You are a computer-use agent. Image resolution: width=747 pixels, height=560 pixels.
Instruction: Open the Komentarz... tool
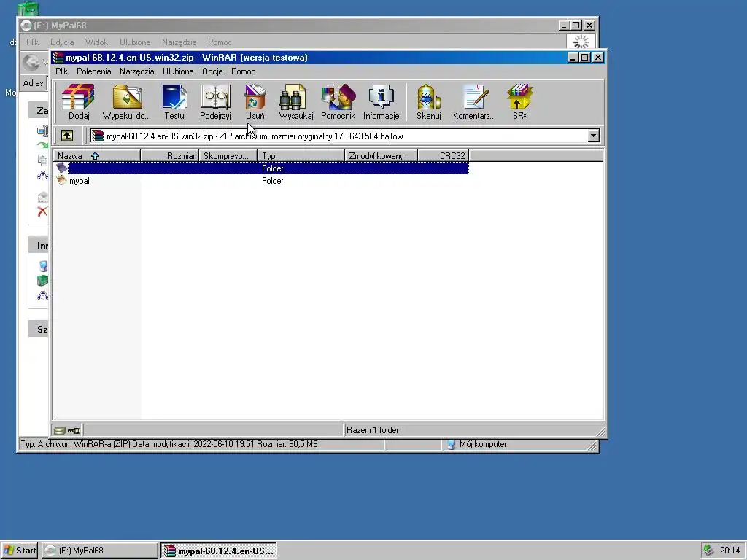(474, 101)
